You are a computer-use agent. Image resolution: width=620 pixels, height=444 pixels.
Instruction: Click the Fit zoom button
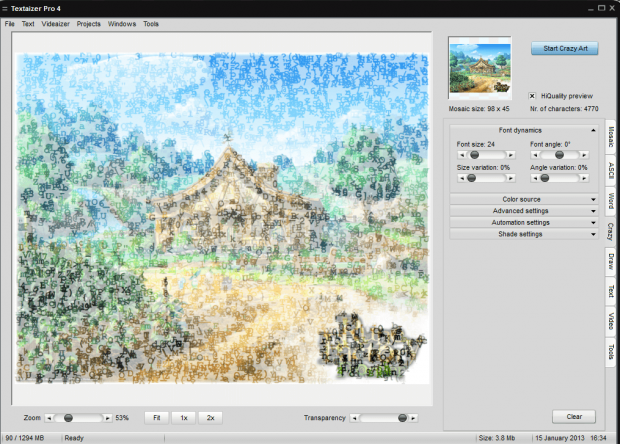click(157, 418)
